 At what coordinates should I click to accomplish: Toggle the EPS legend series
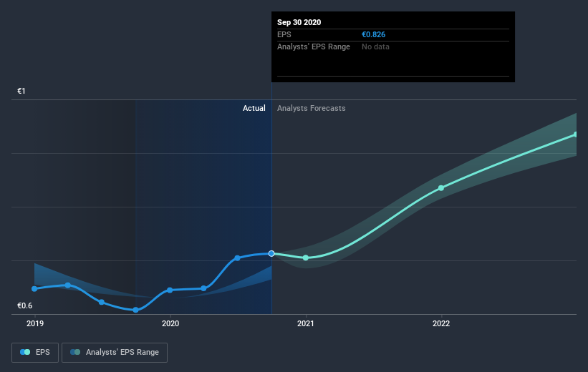tap(35, 352)
